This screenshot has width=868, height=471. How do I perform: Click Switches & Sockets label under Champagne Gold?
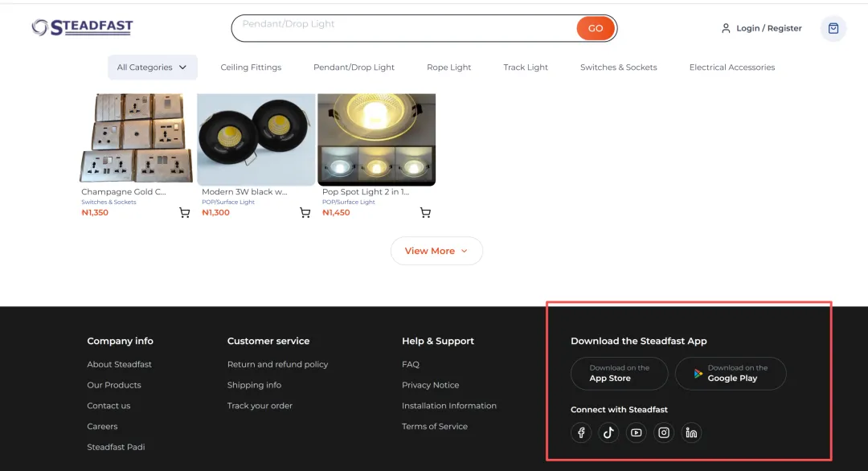coord(108,202)
